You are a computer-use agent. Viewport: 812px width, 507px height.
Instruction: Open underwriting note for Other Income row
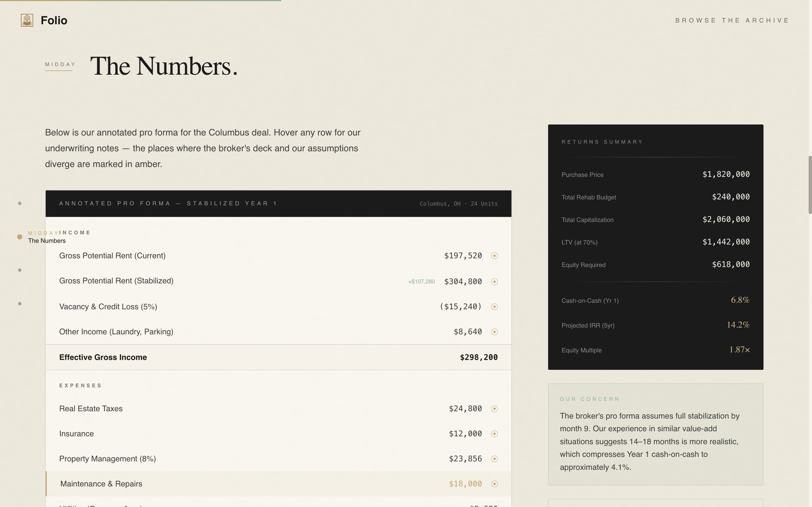pos(494,332)
